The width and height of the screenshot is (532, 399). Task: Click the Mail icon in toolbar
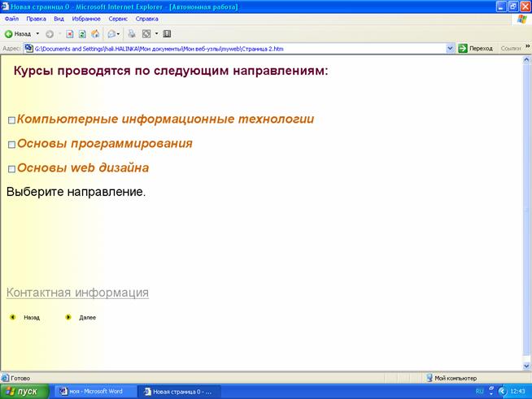tap(112, 34)
